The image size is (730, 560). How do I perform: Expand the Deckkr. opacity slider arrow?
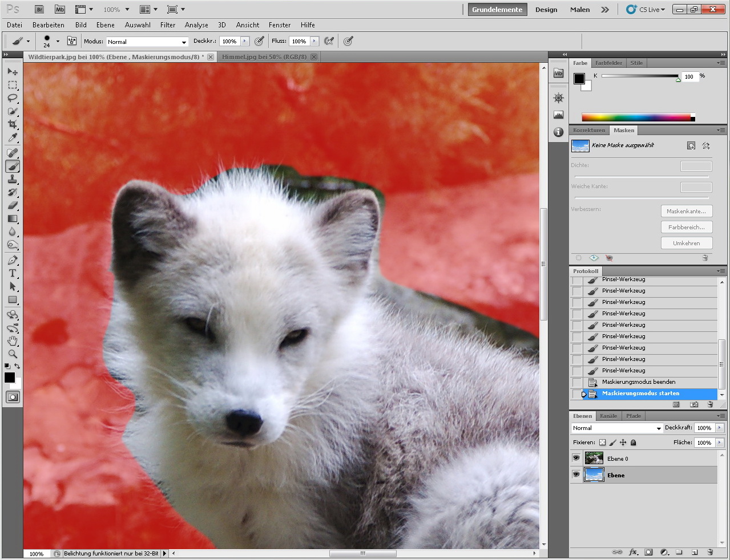(245, 41)
